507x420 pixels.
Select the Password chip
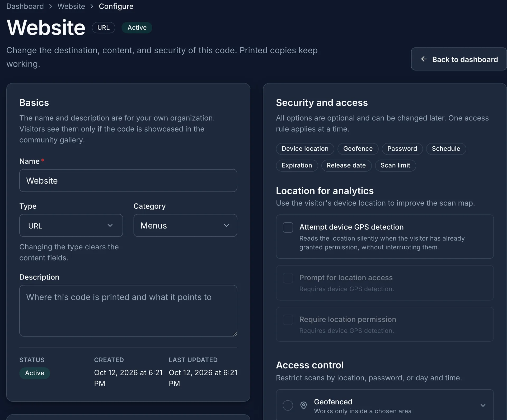402,149
